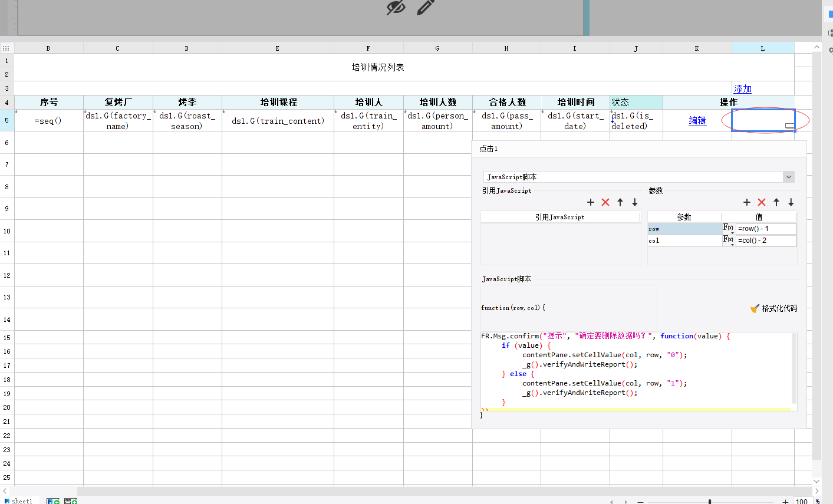Viewport: 833px width, 504px height.
Task: Click the 值 column header in the parameter table
Action: [x=759, y=217]
